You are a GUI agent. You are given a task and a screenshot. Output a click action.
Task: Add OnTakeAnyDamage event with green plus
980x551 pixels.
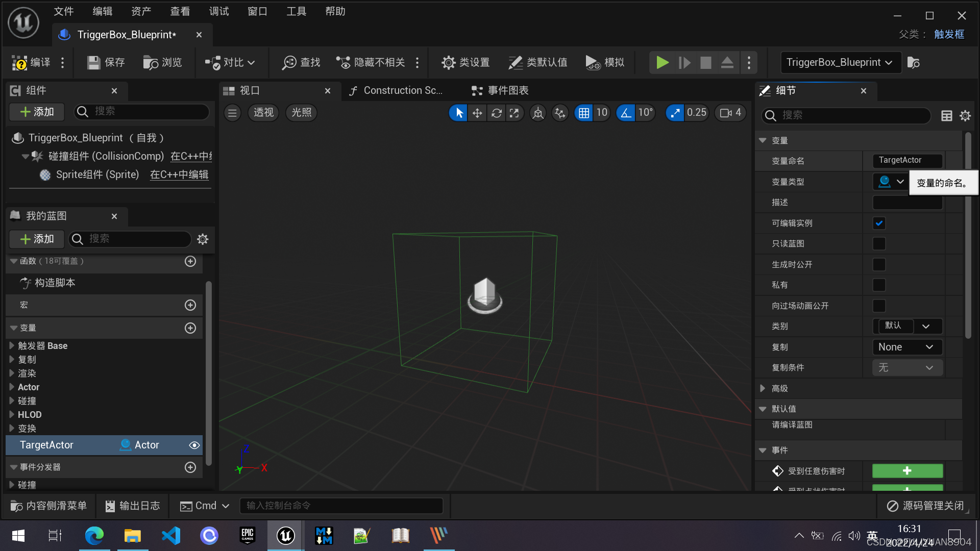pos(907,471)
